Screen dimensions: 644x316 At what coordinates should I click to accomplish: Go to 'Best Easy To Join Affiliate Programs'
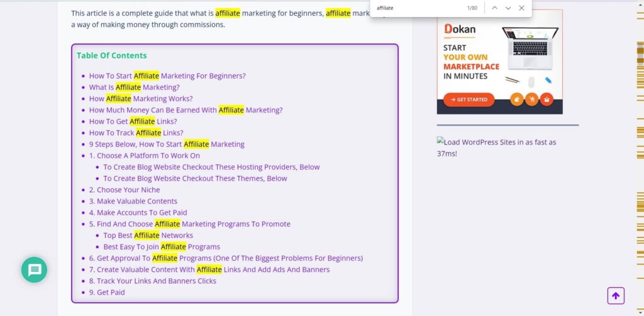pyautogui.click(x=162, y=247)
